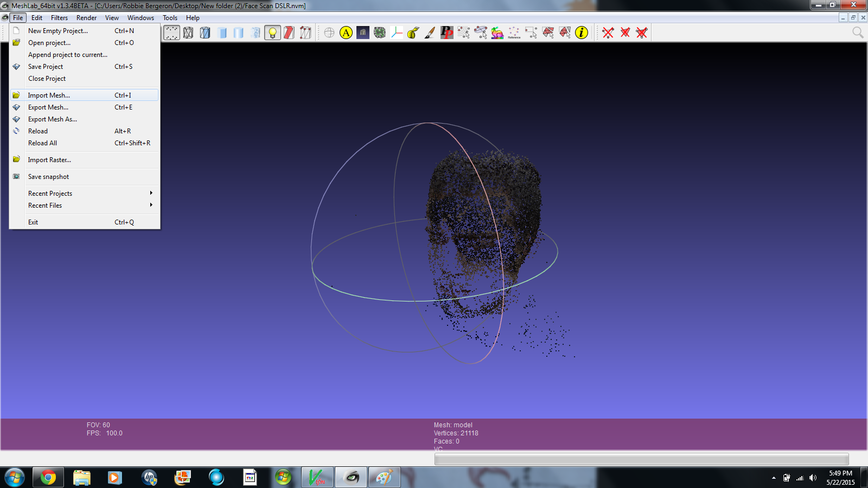Open the Edit menu

pos(37,18)
